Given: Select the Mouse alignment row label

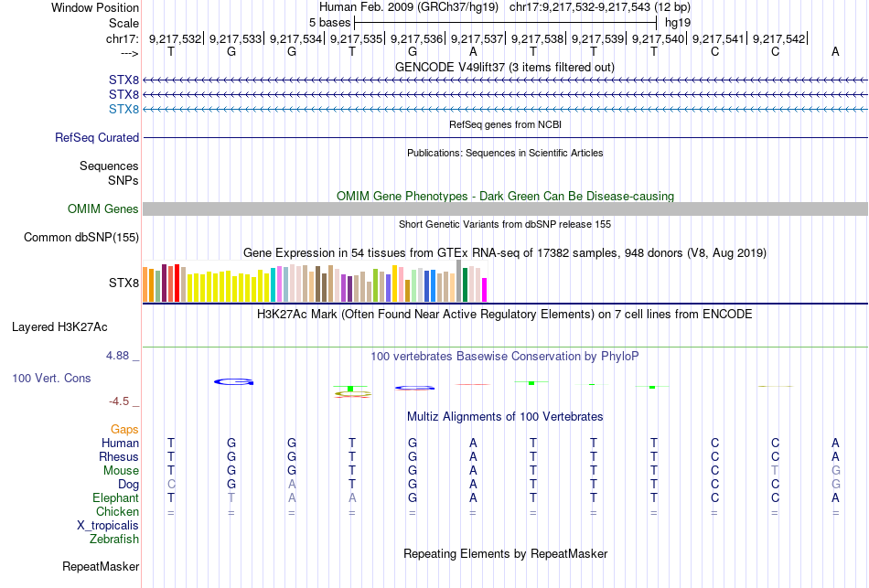Looking at the screenshot, I should [x=121, y=471].
